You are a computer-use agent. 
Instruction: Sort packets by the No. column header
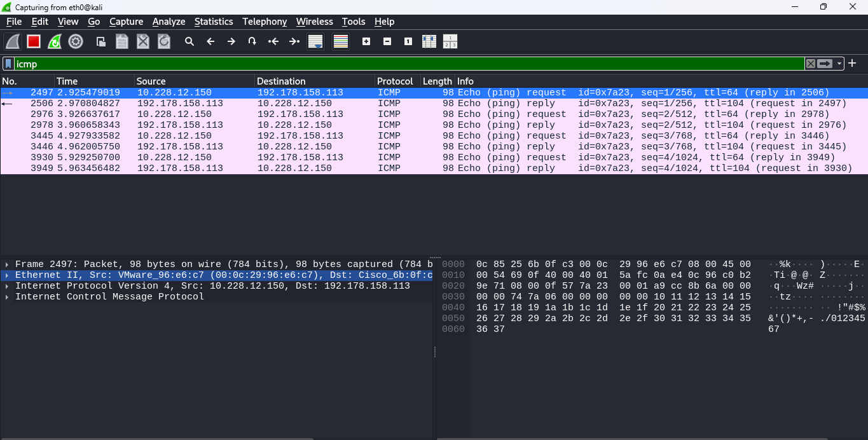click(27, 81)
